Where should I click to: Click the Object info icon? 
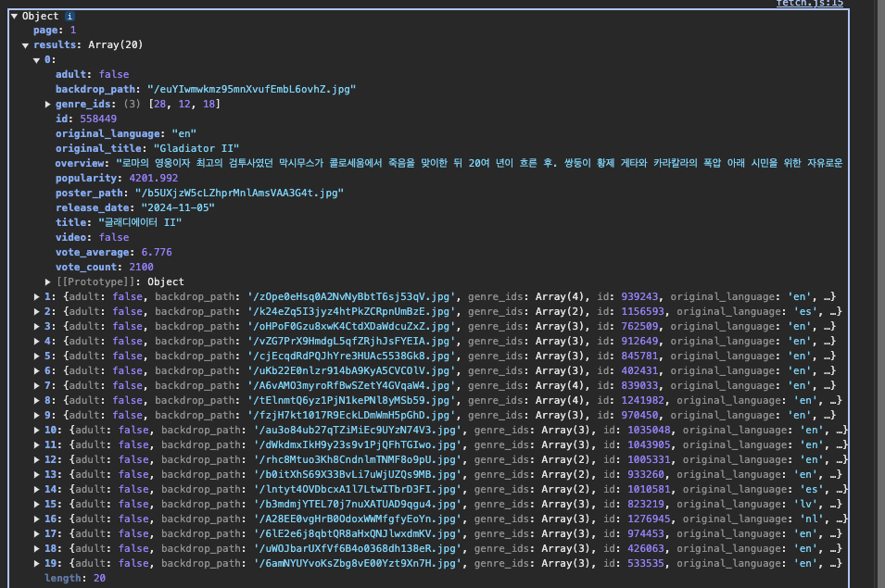(x=70, y=17)
